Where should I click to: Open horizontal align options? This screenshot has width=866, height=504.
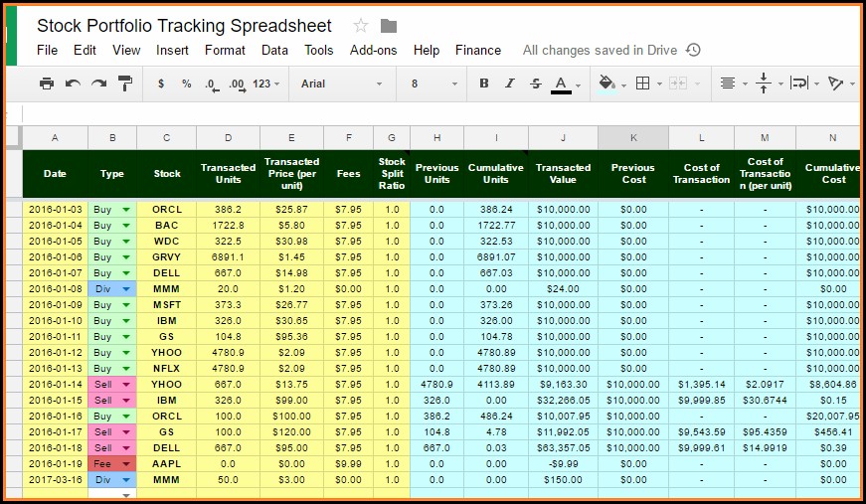click(x=728, y=84)
